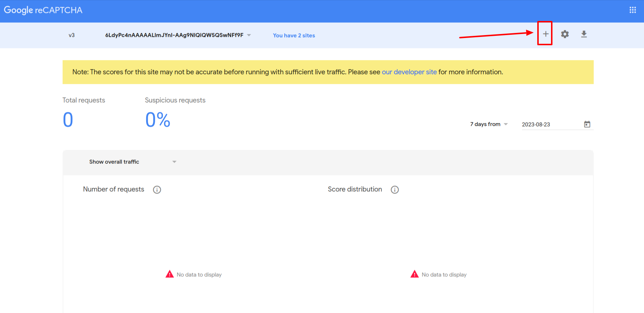Download the report via download icon
Viewport: 644px width, 313px height.
click(584, 34)
